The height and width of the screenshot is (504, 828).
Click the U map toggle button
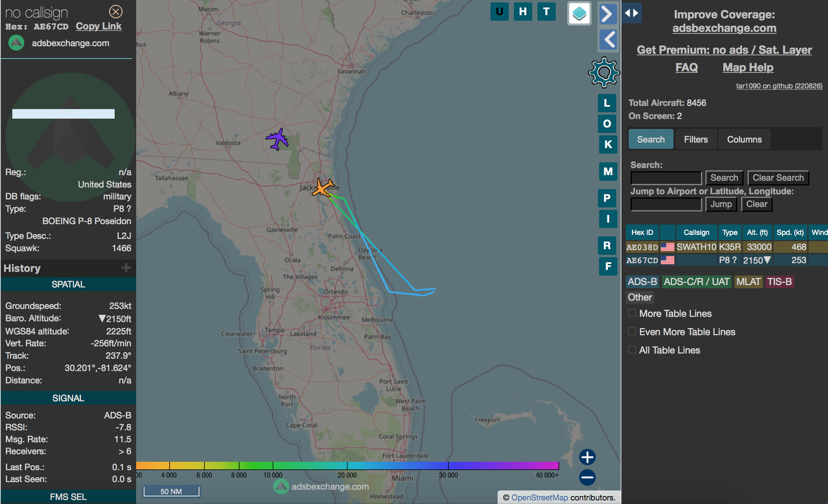(x=499, y=12)
